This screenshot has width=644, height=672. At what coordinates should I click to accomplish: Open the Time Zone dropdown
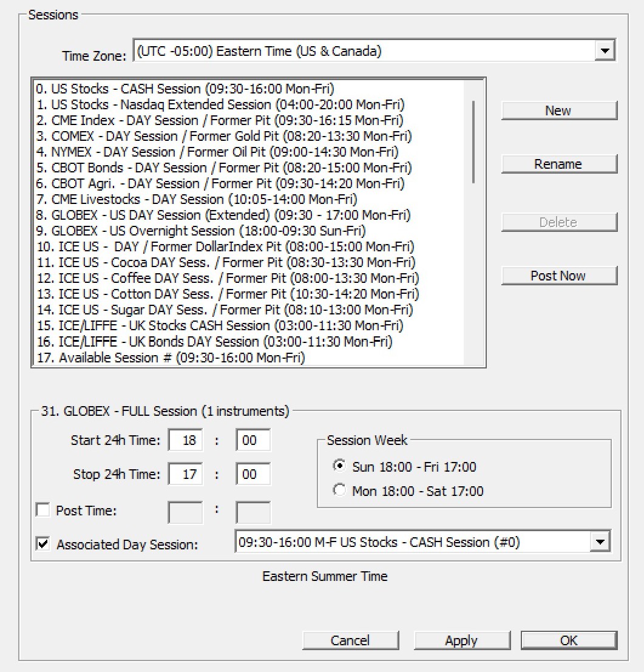(x=605, y=51)
